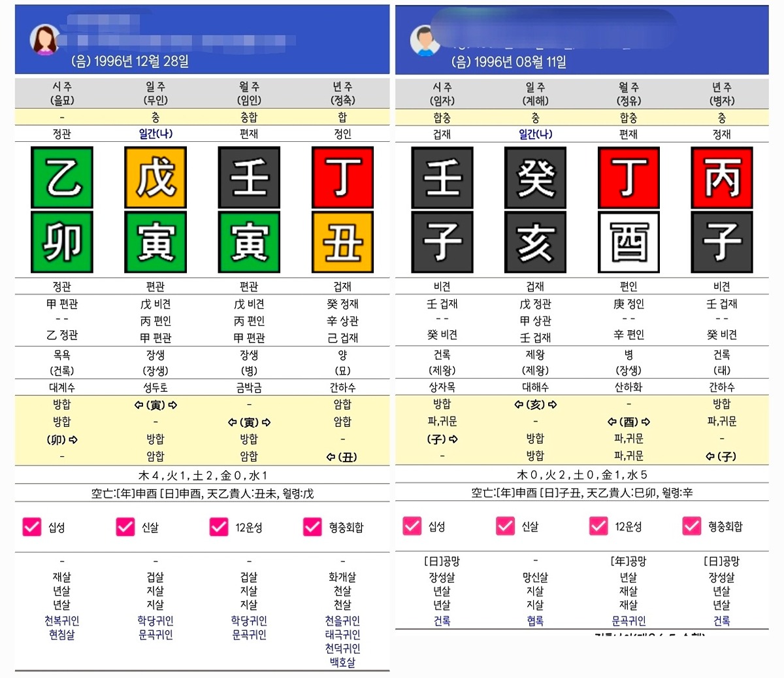
Task: Select the 亥 earthly branch tile
Action: (535, 242)
